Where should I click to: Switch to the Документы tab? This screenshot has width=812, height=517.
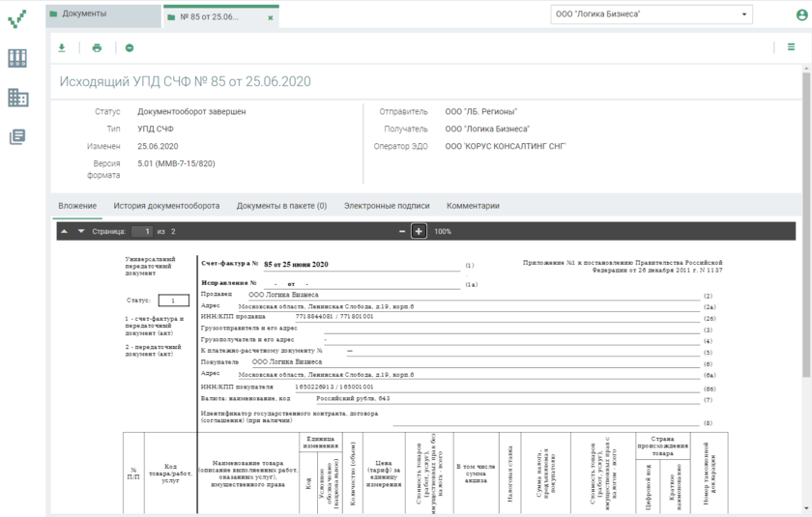[101, 15]
